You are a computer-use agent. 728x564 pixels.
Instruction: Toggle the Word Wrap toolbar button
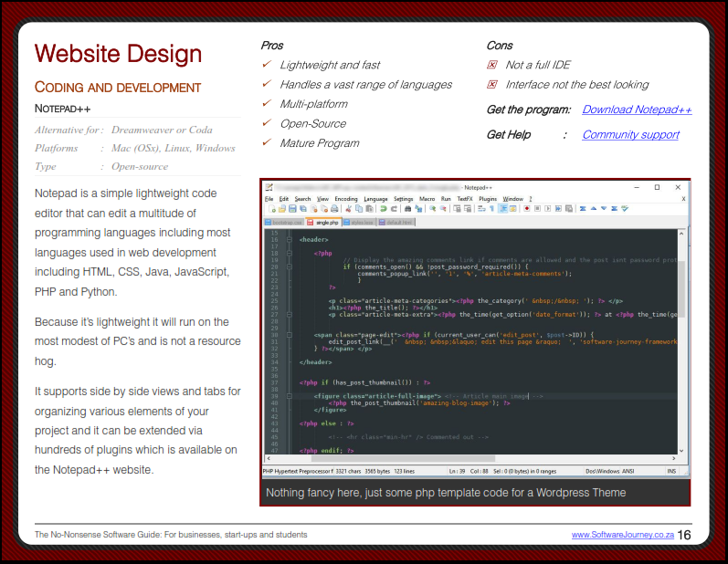[480, 209]
